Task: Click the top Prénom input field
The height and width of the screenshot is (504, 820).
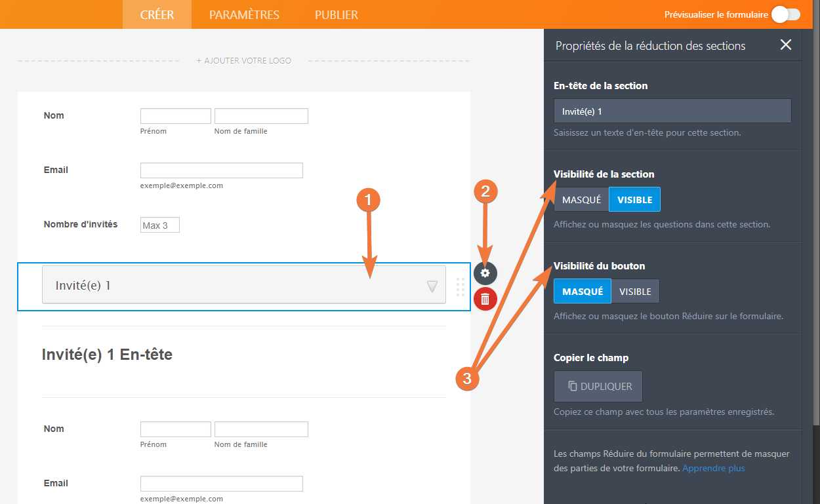Action: tap(176, 116)
